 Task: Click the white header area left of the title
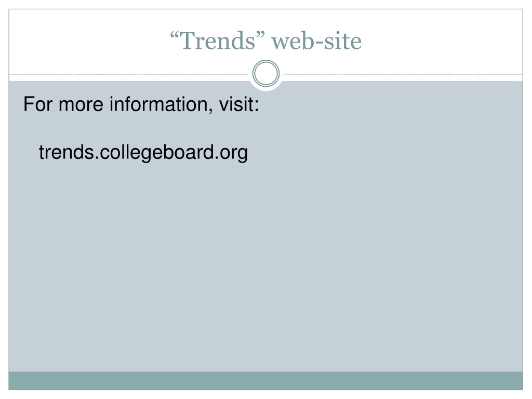(88, 41)
